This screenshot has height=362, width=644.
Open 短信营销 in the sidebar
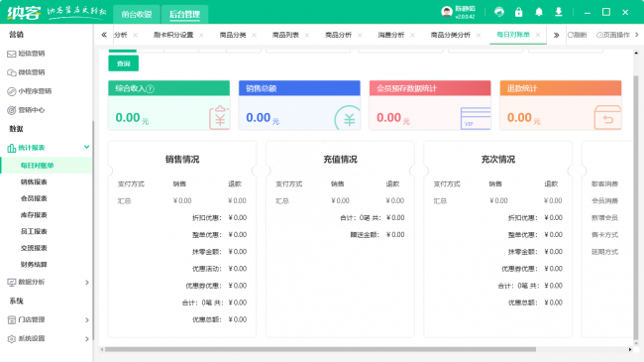pyautogui.click(x=27, y=54)
